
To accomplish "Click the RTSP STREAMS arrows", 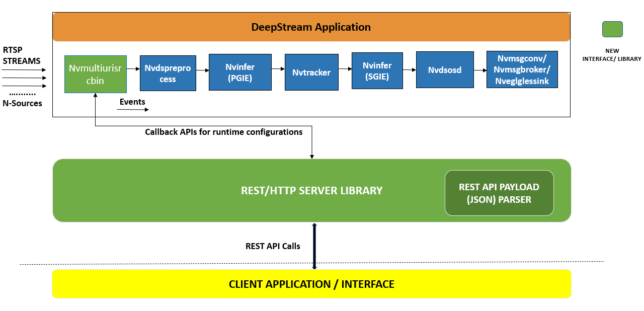I will [25, 78].
